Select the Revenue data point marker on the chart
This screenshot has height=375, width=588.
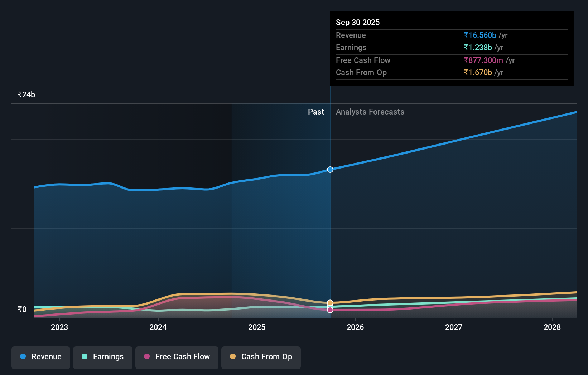pos(329,170)
